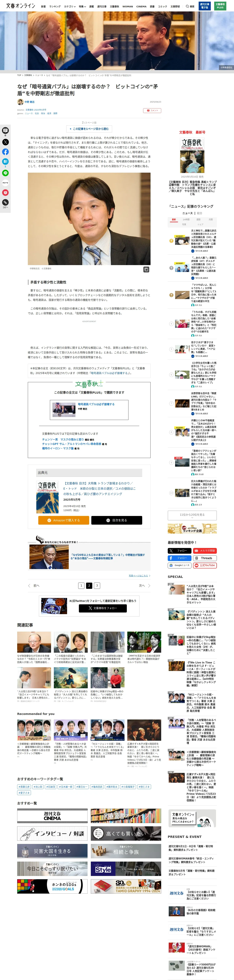Screen dimensions: 234x980
Task: Open TAMIO GRAPHY 1994-2024 banner
Action: point(126,886)
